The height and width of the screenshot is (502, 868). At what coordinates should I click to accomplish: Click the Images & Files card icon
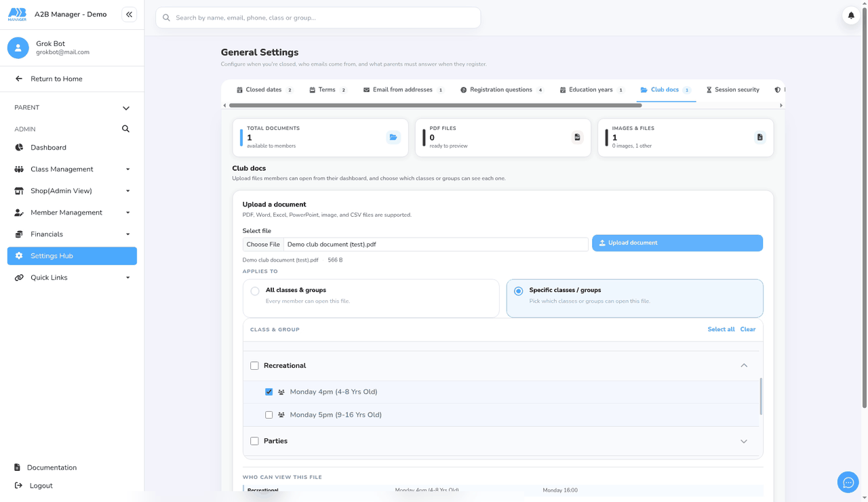point(759,138)
